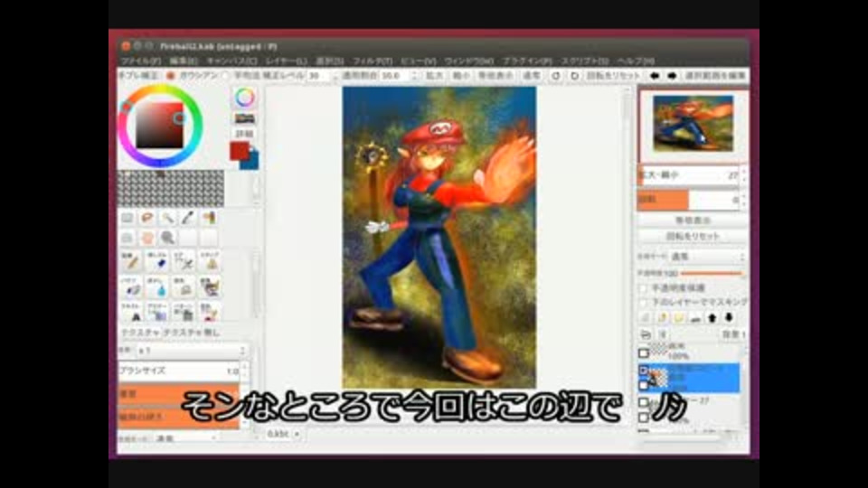This screenshot has height=488, width=868.
Task: Open the ファイル menu
Action: tap(141, 61)
